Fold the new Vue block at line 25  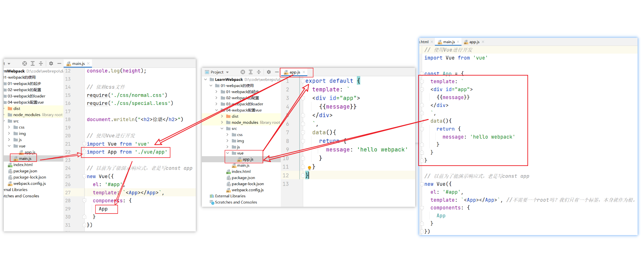tap(84, 176)
